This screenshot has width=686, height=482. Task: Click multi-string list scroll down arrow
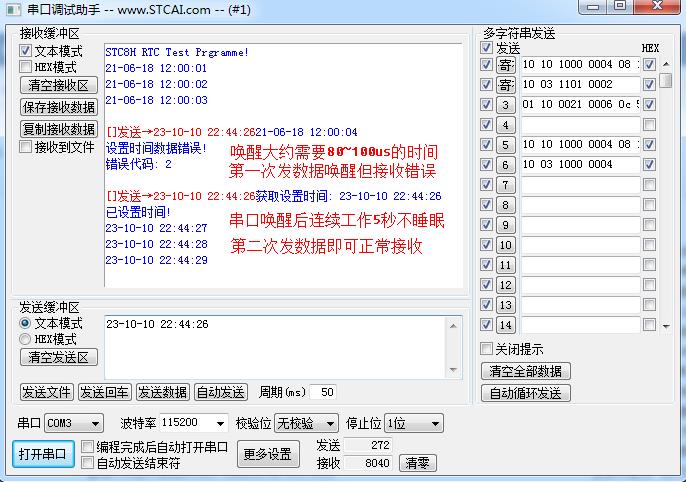pos(666,326)
